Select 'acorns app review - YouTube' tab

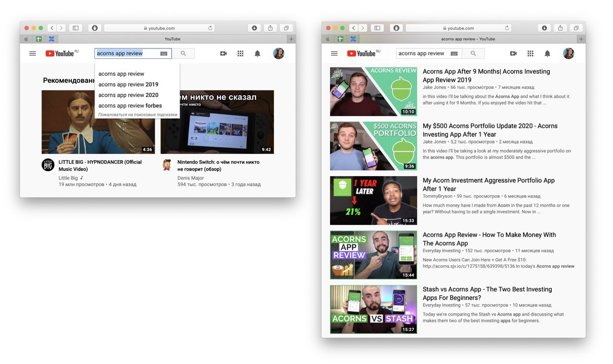coord(468,39)
